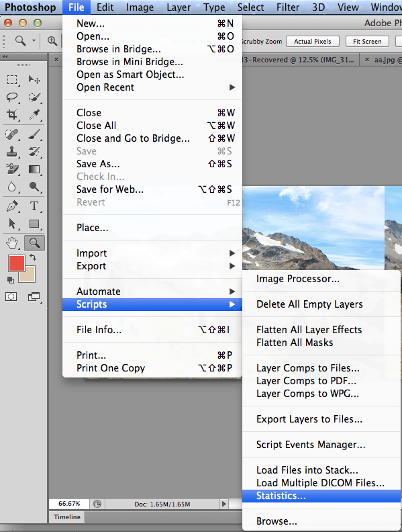Select the Rectangle shape tool
Viewport: 402px width, 532px height.
(34, 224)
